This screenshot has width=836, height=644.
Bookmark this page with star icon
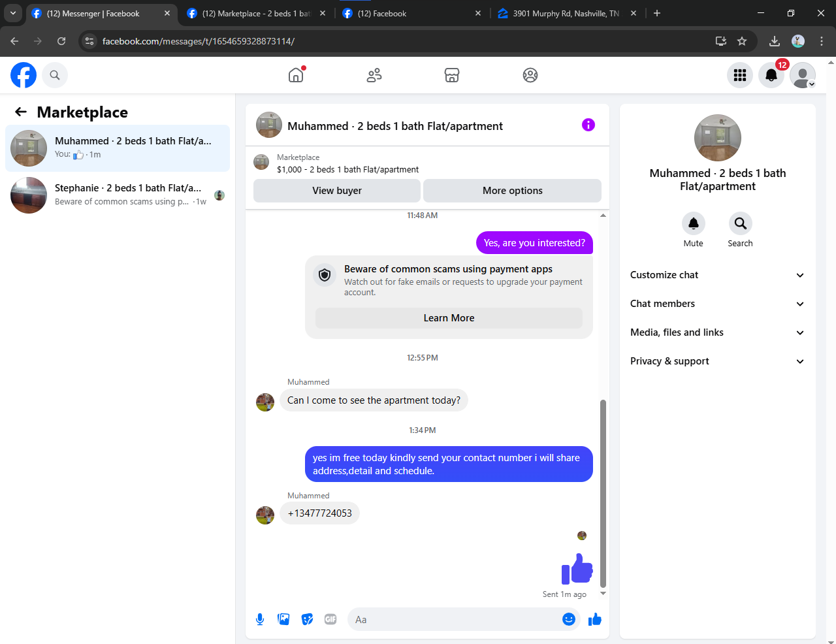point(742,41)
